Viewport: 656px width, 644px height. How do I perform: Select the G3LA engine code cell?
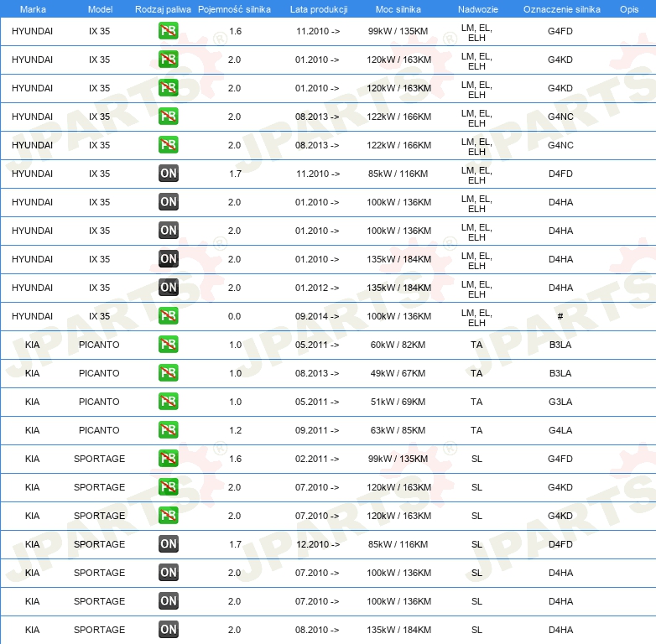point(560,402)
